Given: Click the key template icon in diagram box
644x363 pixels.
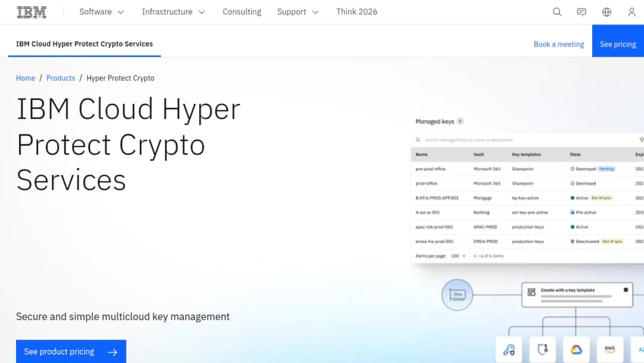Looking at the screenshot, I should point(531,293).
